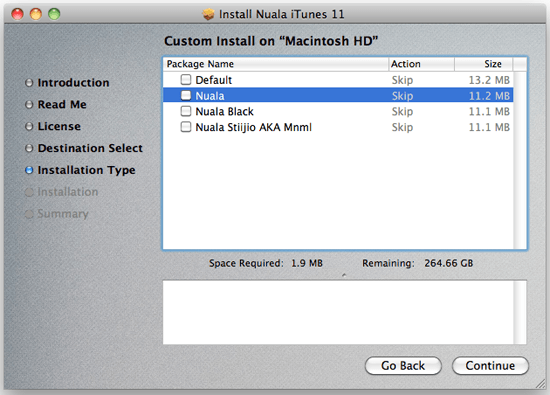
Task: Select the Default row name text
Action: click(214, 80)
